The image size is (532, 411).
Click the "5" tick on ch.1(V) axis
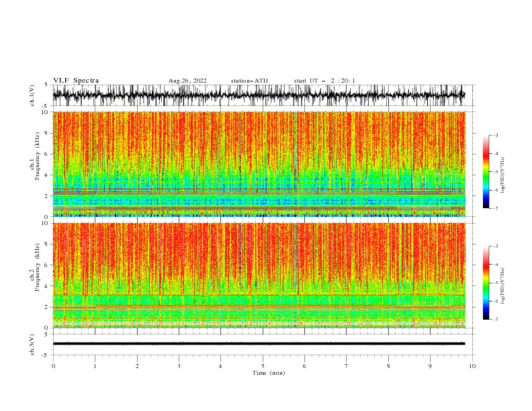(46, 85)
